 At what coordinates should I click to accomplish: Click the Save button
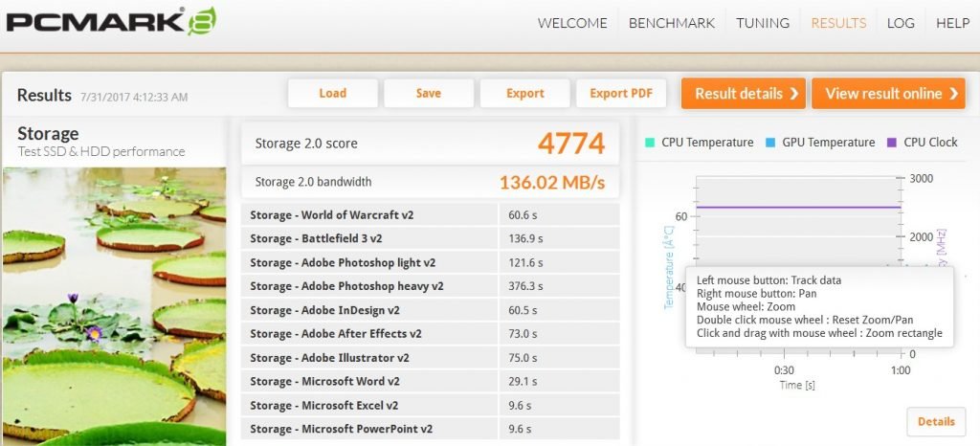tap(429, 93)
